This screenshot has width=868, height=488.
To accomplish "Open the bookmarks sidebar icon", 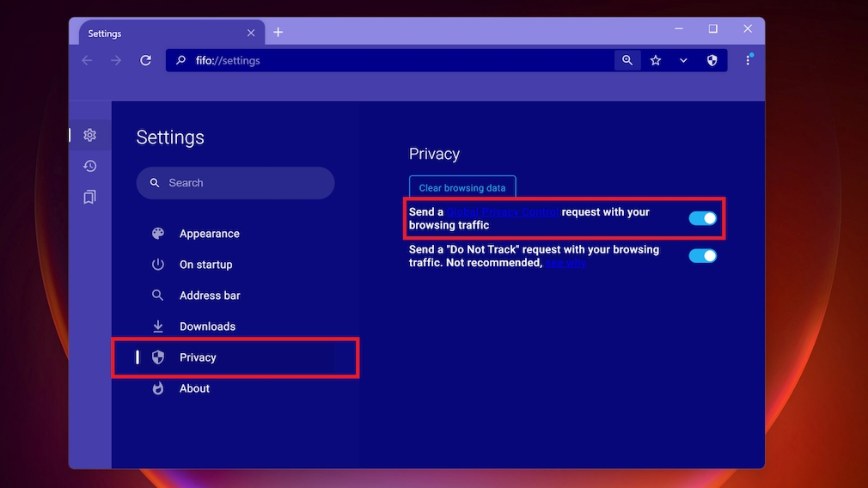I will tap(89, 197).
